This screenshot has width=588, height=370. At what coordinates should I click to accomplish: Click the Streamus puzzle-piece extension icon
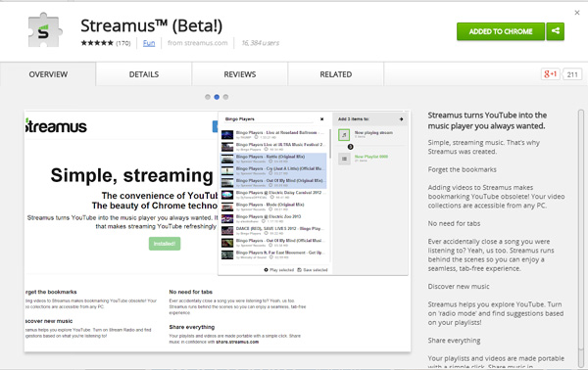(x=44, y=30)
